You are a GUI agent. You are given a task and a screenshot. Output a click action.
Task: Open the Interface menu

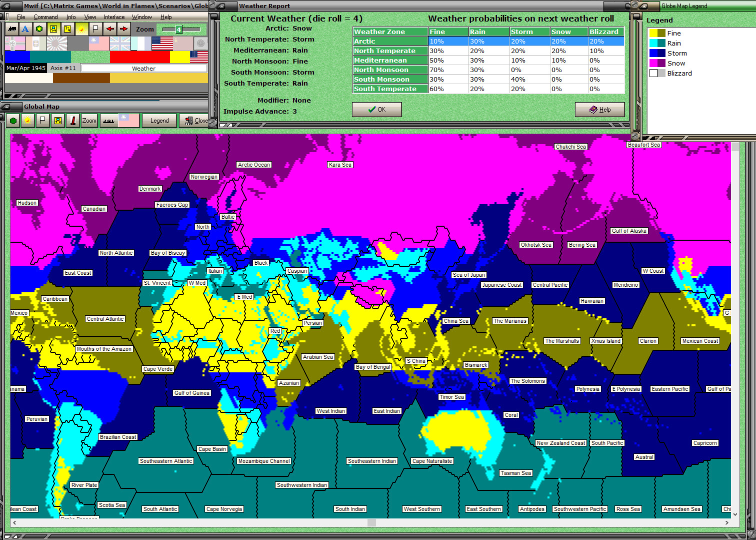tap(114, 17)
